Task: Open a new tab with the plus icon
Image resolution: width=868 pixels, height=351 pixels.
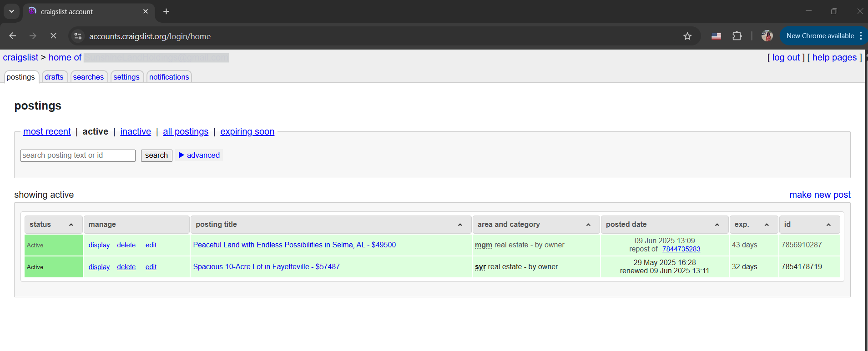Action: point(167,11)
